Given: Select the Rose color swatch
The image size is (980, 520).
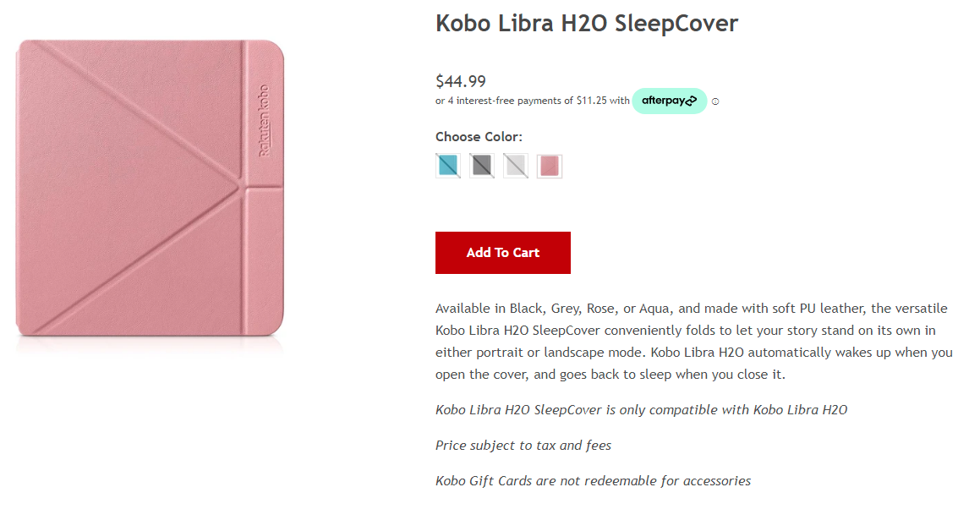Looking at the screenshot, I should [x=550, y=166].
